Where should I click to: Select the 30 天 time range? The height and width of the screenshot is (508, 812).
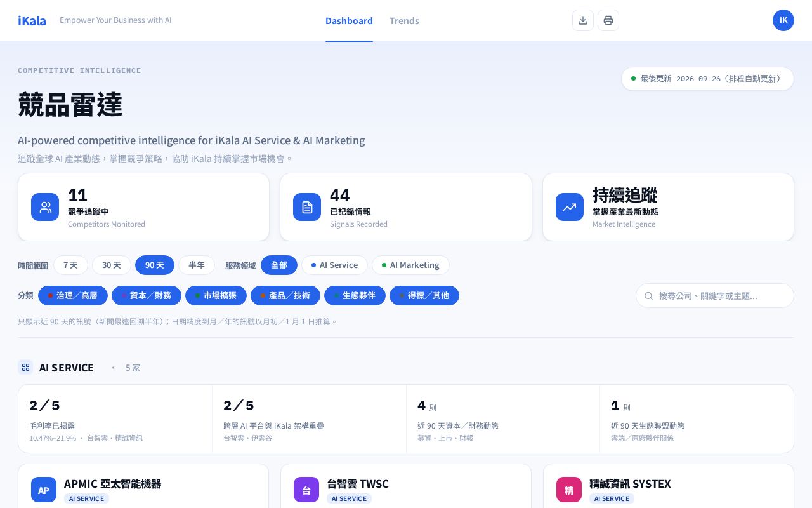(x=112, y=265)
